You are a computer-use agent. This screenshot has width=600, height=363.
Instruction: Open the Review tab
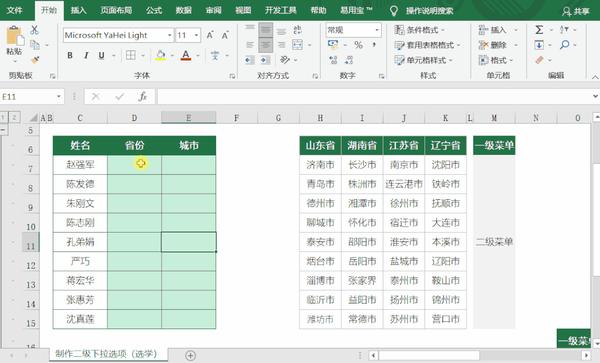(214, 10)
